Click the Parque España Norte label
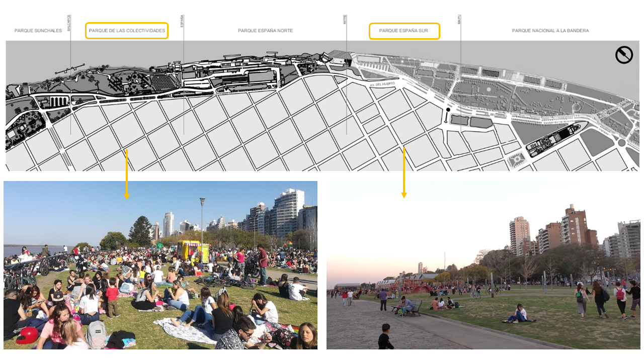The image size is (644, 362). 265,31
